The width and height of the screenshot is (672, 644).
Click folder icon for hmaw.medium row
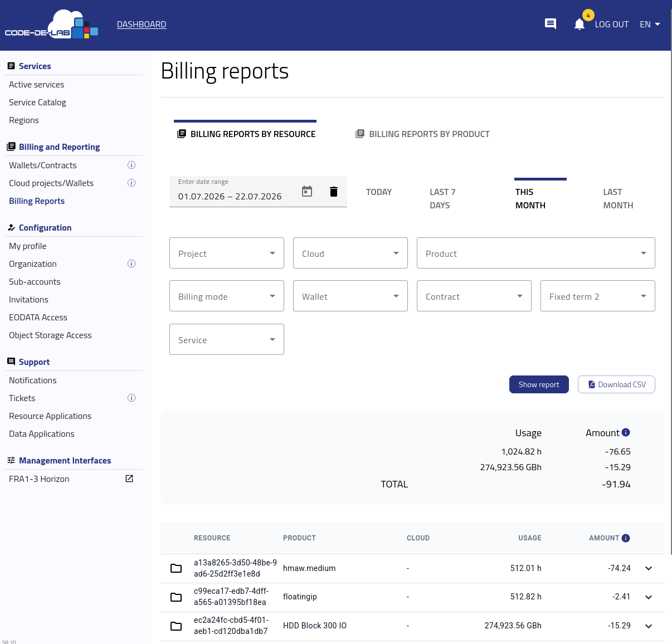(176, 568)
